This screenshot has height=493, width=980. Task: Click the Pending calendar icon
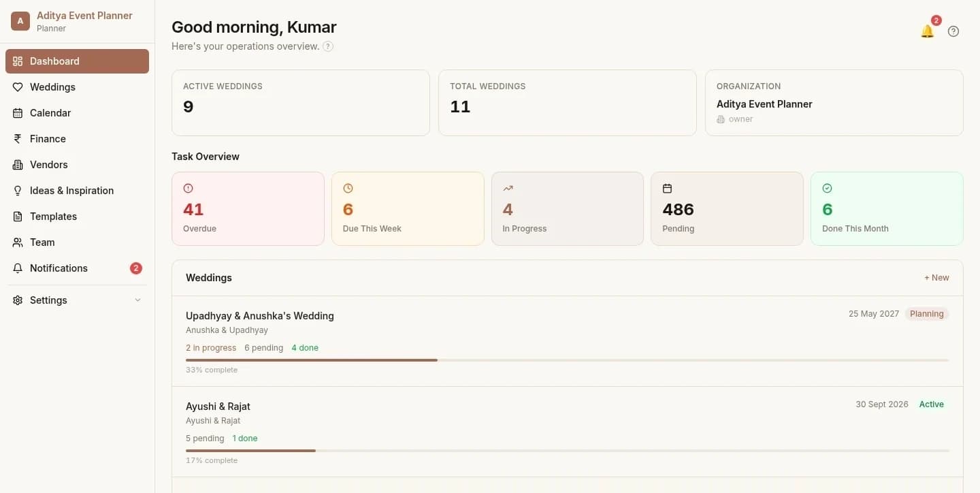pos(668,188)
